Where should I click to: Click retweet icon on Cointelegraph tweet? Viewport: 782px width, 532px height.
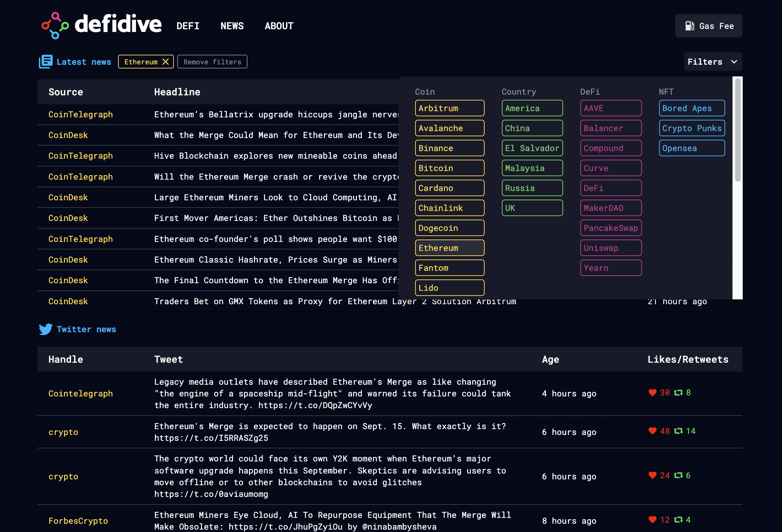pos(678,393)
